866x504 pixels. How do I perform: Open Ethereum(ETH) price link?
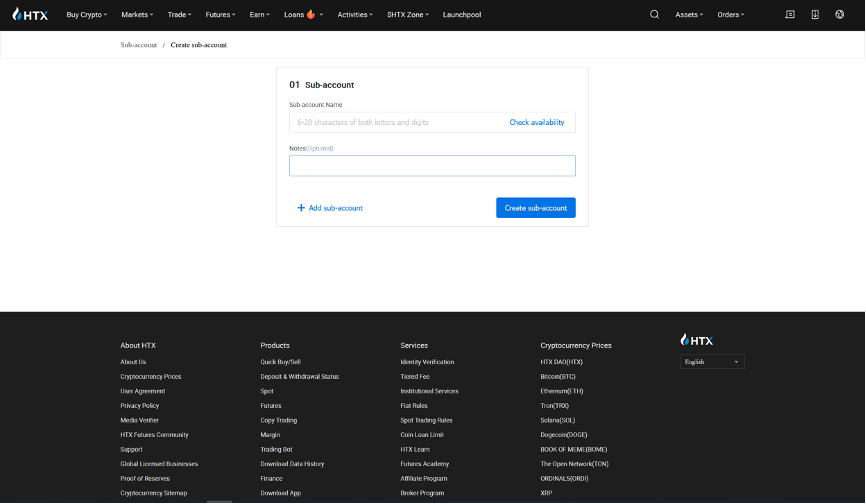pyautogui.click(x=562, y=391)
